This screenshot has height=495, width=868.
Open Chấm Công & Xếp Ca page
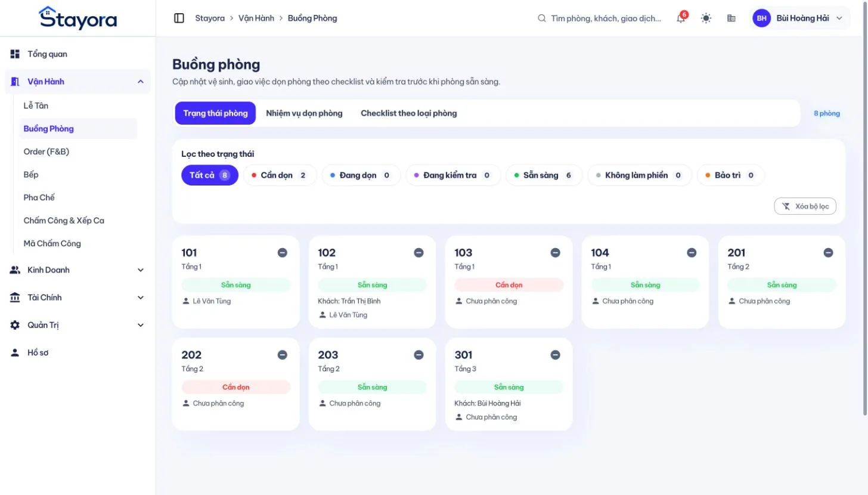pos(78,221)
